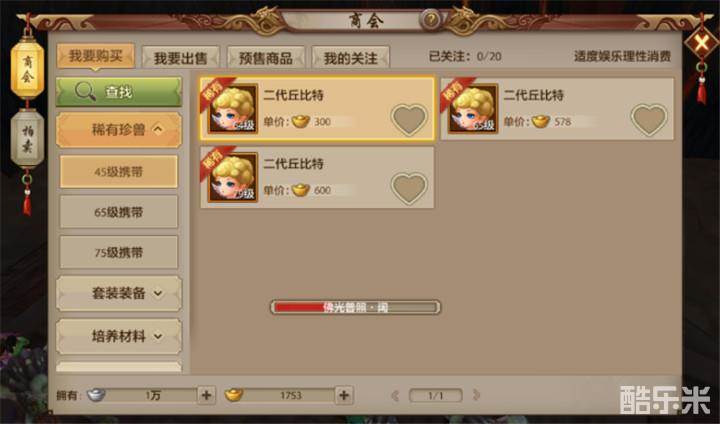
Task: Click the plus next to gold ingot balance
Action: click(x=344, y=395)
